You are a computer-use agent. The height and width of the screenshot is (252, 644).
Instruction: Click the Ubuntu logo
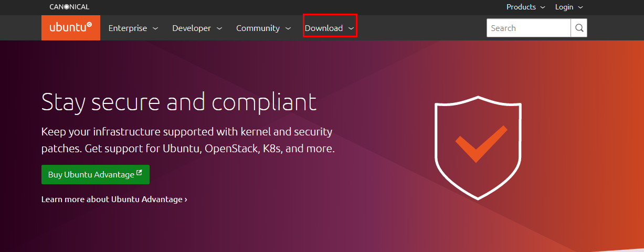[71, 27]
